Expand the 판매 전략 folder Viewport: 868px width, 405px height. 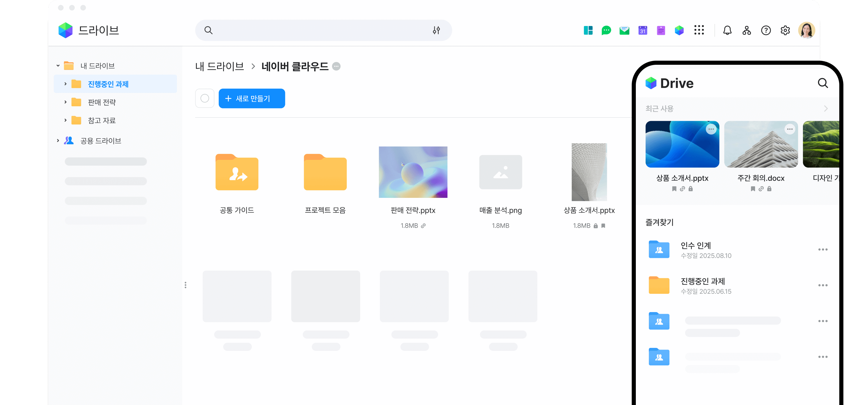click(x=65, y=102)
